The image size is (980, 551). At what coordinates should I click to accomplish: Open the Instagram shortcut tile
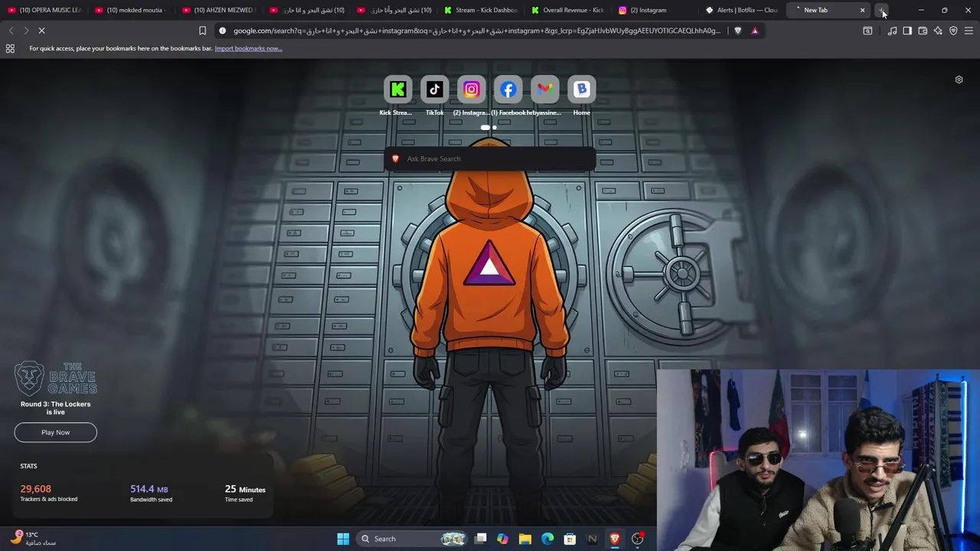(x=471, y=90)
